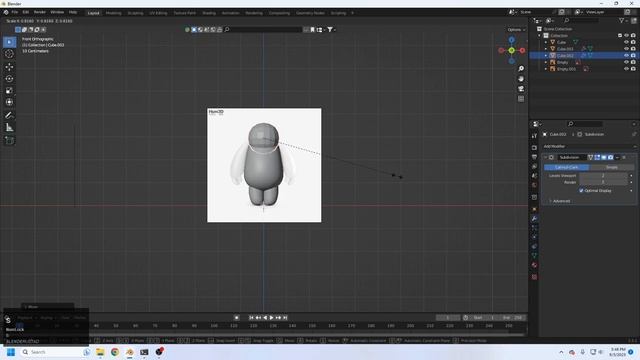Image resolution: width=640 pixels, height=360 pixels.
Task: Select Catmull-Clark subdivision type
Action: (567, 167)
